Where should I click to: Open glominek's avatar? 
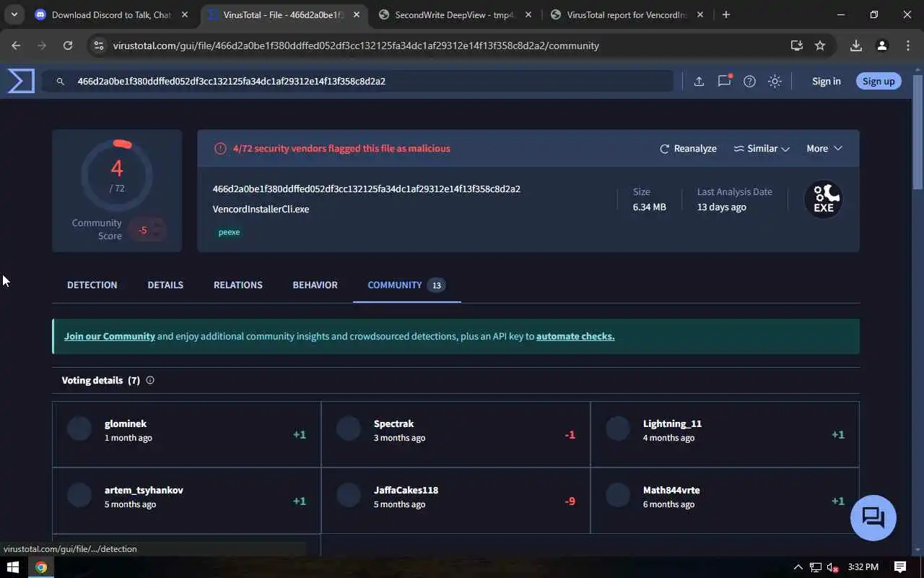point(79,428)
